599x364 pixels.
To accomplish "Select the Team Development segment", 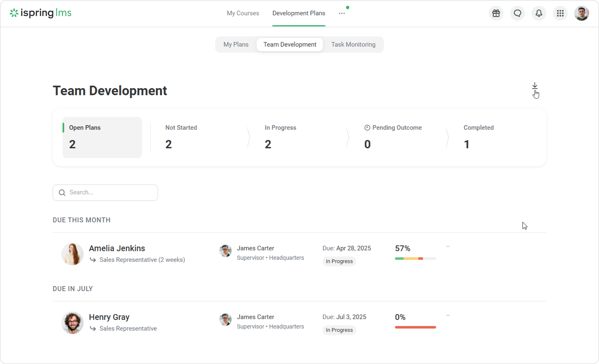I will (290, 44).
